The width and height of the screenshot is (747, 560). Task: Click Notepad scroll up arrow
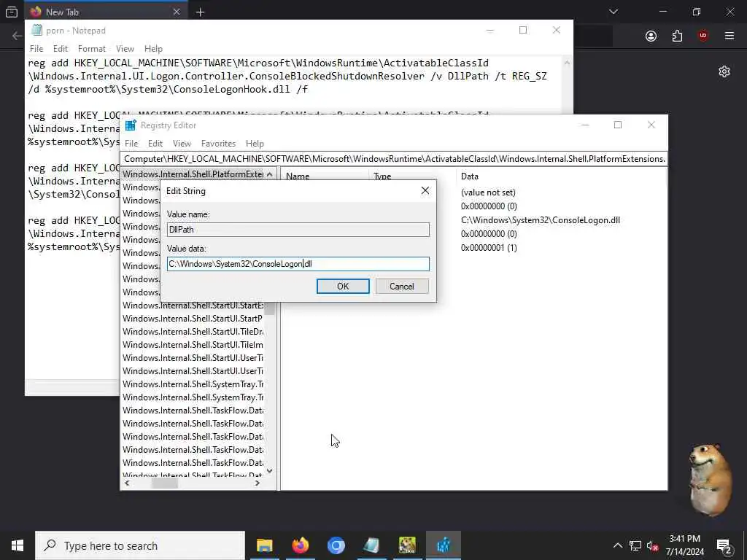(x=567, y=63)
